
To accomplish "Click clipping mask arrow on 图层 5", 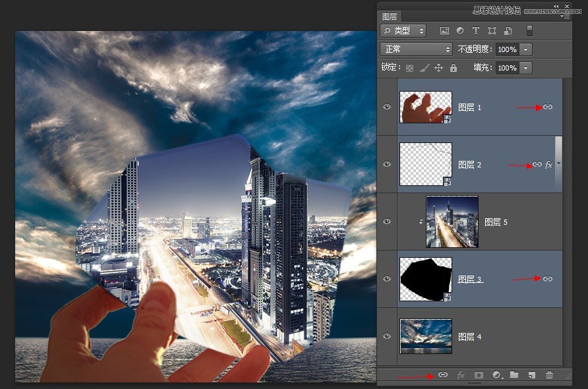I will pos(421,222).
